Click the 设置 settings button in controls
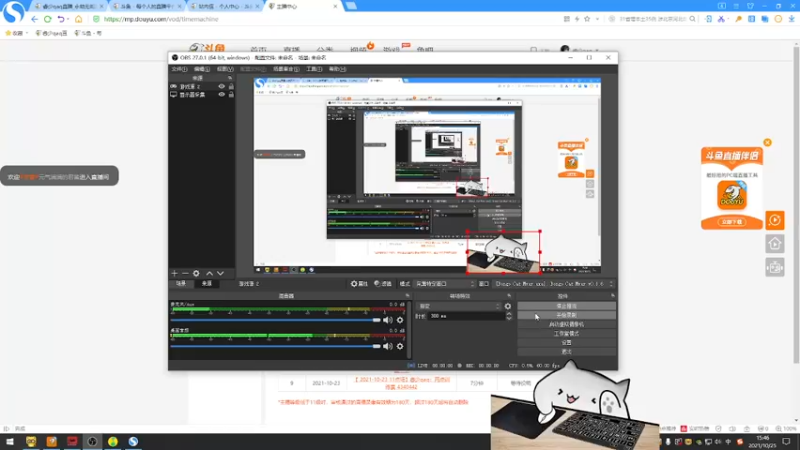 tap(566, 343)
